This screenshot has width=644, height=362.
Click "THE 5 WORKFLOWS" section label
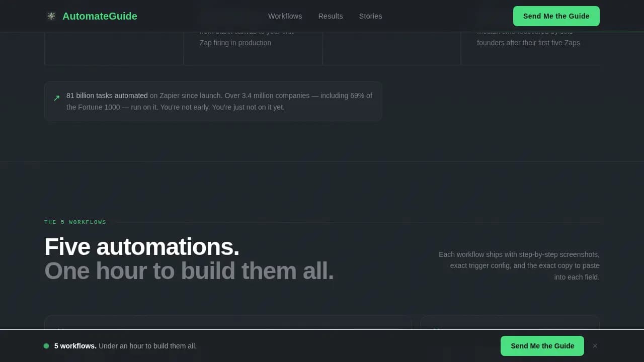coord(75,222)
